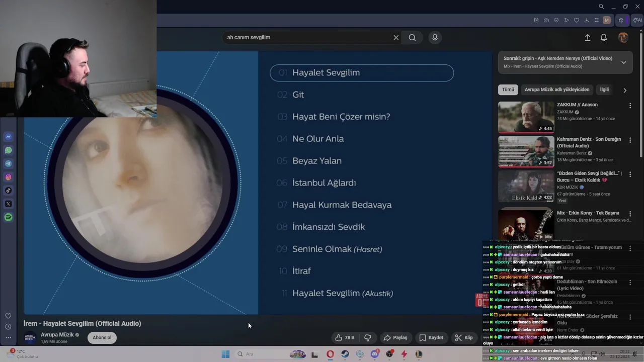Open X (Twitter) in the Opera sidebar
644x362 pixels.
pyautogui.click(x=9, y=204)
